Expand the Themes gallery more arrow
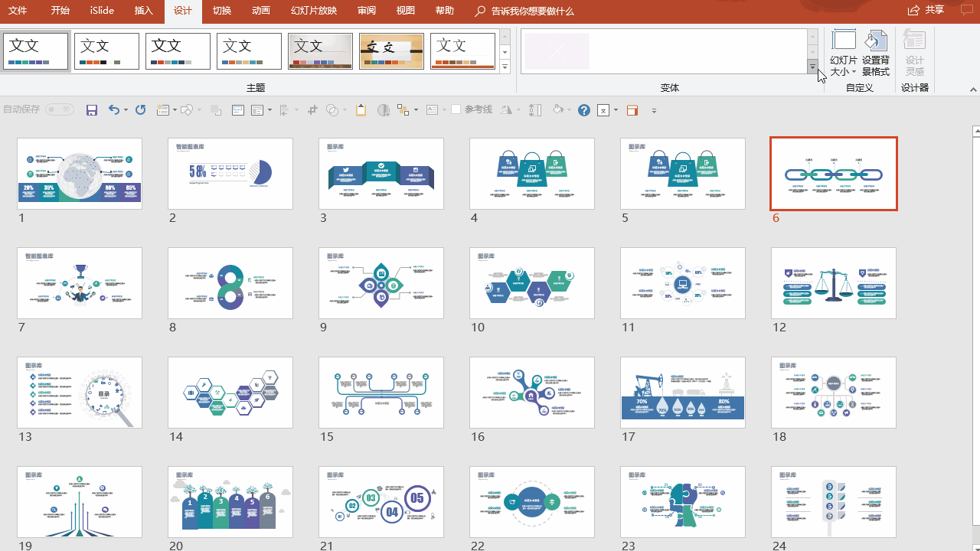This screenshot has height=551, width=980. point(505,68)
